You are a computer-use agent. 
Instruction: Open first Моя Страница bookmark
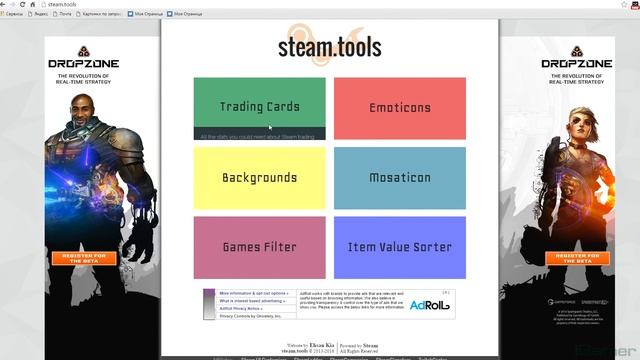145,13
